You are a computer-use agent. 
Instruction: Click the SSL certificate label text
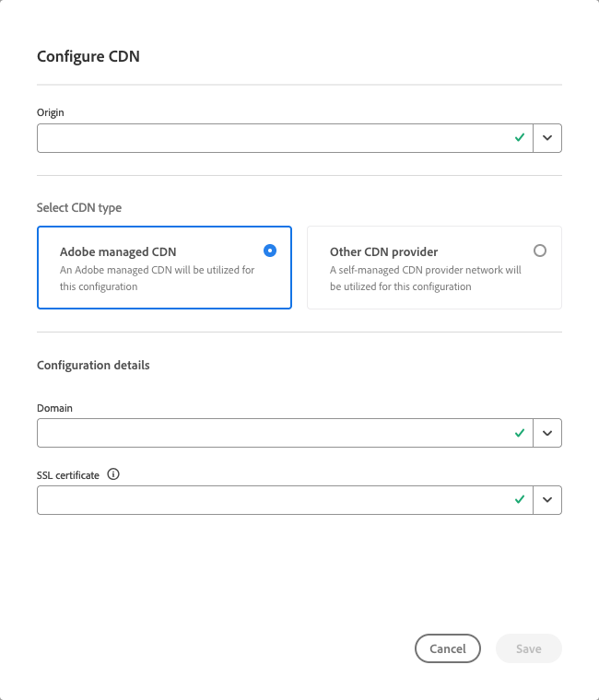tap(68, 475)
